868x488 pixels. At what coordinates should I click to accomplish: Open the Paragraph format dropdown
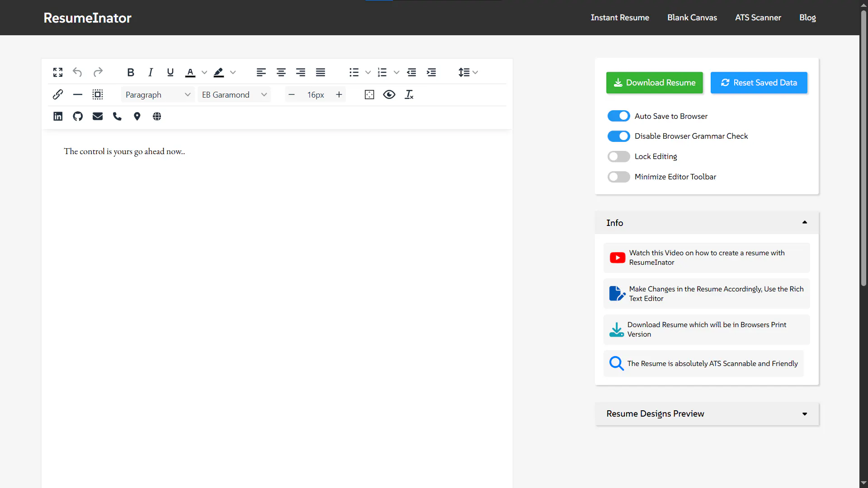(158, 94)
